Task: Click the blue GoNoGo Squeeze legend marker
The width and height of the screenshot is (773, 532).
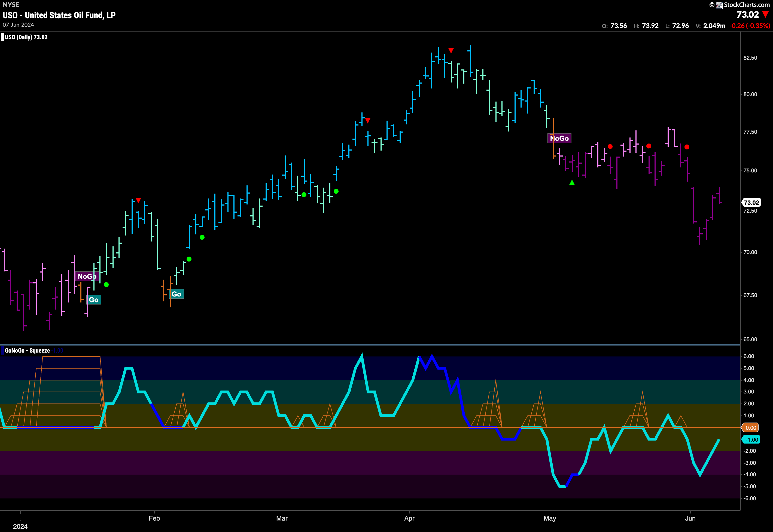Action: click(2, 350)
